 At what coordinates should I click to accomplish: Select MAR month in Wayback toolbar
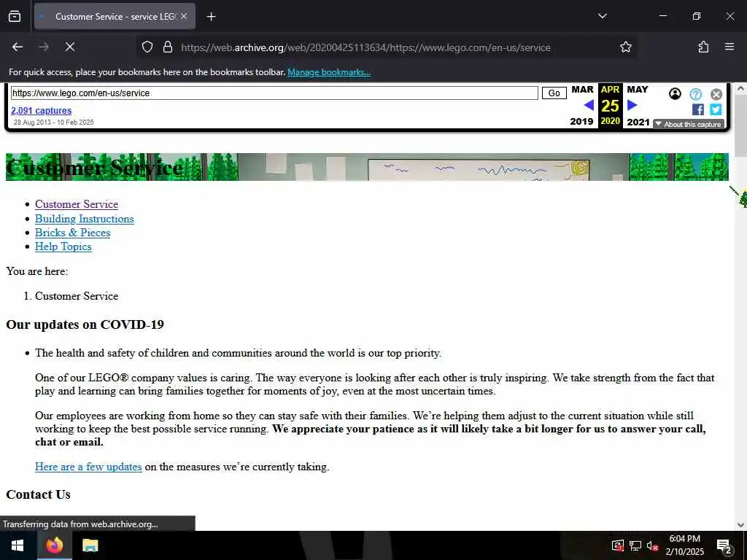click(582, 90)
